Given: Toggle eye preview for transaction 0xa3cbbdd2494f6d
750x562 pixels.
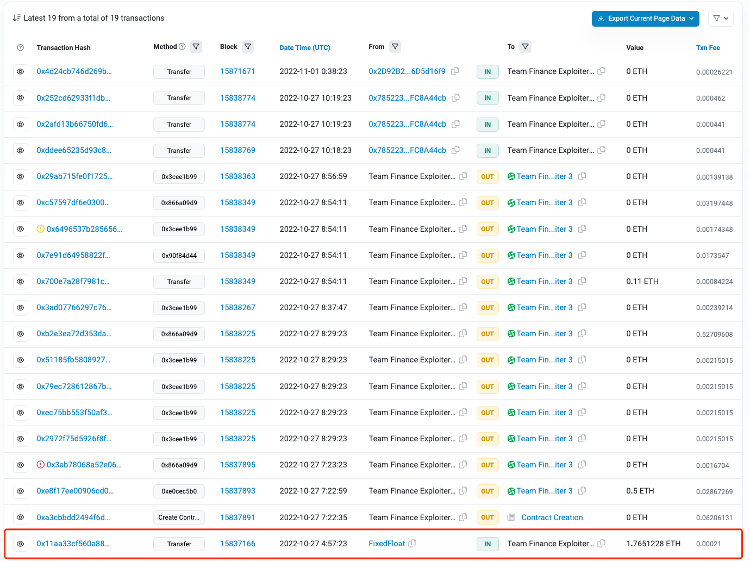Looking at the screenshot, I should 20,517.
